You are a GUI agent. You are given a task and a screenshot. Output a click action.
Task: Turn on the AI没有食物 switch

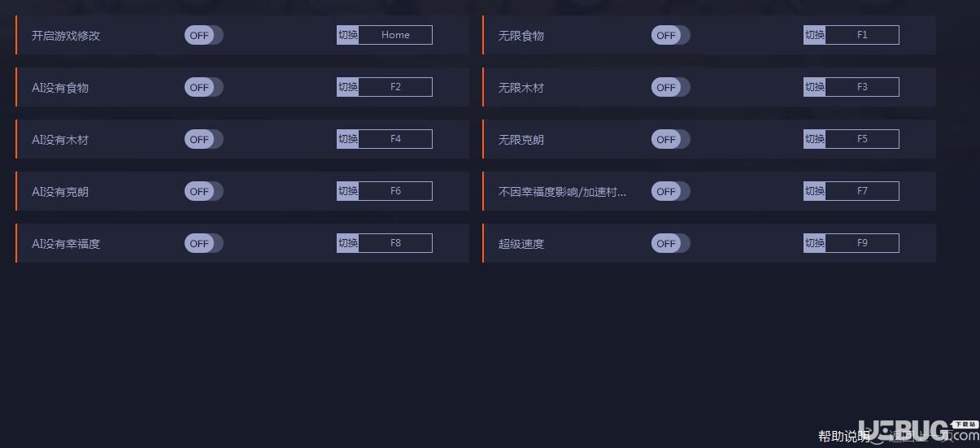(203, 87)
